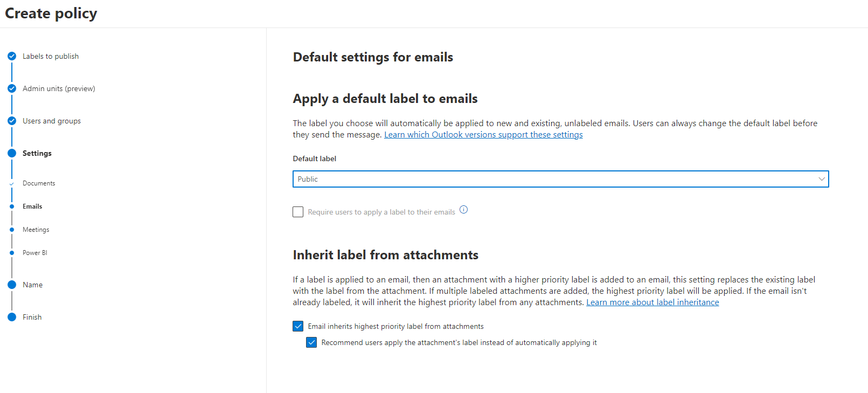The height and width of the screenshot is (393, 868).
Task: Check Require users to apply a label to emails
Action: 298,212
